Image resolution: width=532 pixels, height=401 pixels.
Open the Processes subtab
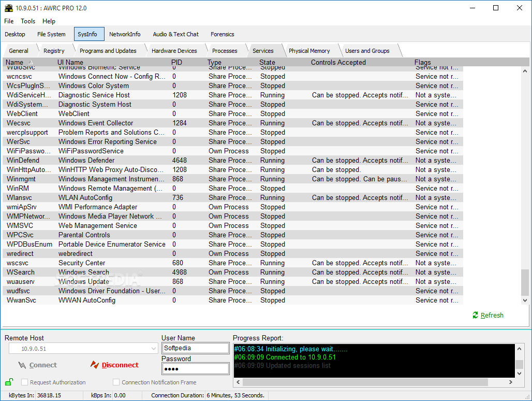pos(225,51)
